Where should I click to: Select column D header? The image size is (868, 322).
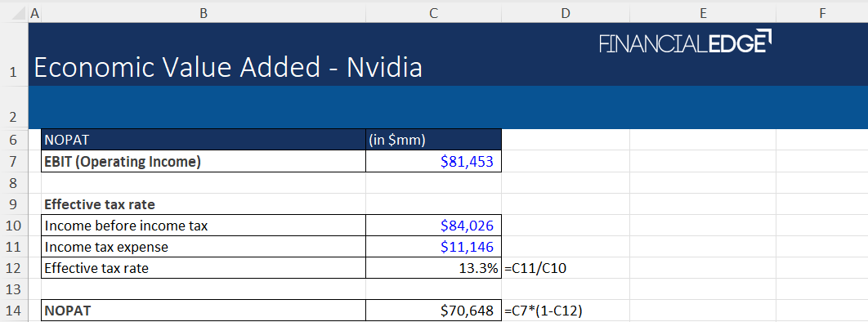566,13
